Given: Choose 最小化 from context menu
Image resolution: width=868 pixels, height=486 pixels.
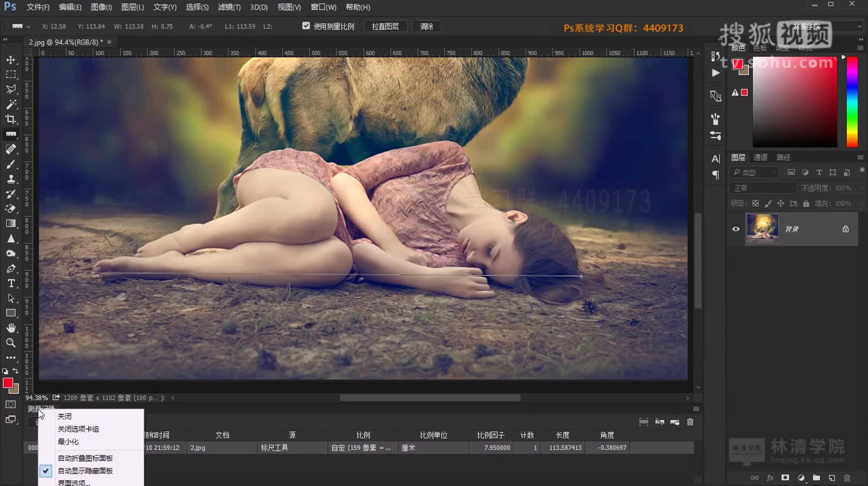Looking at the screenshot, I should [68, 442].
